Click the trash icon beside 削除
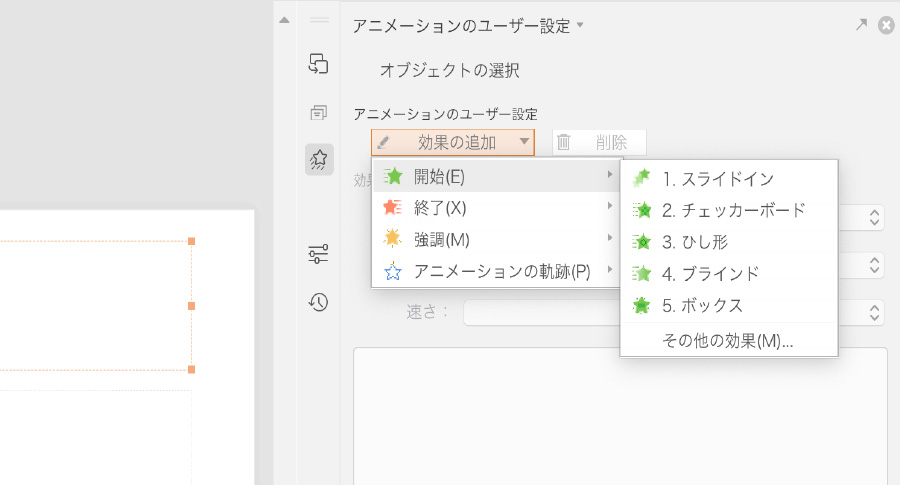Image resolution: width=900 pixels, height=485 pixels. click(x=564, y=143)
